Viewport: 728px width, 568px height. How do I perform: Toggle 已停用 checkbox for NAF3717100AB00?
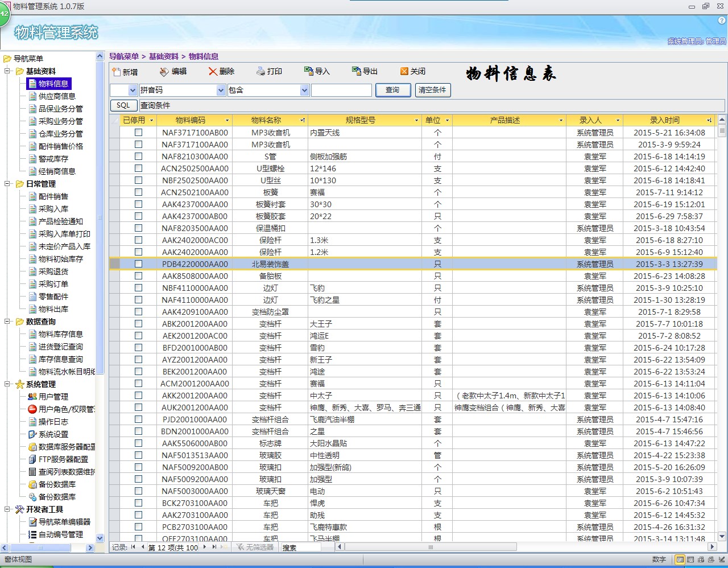coord(138,132)
